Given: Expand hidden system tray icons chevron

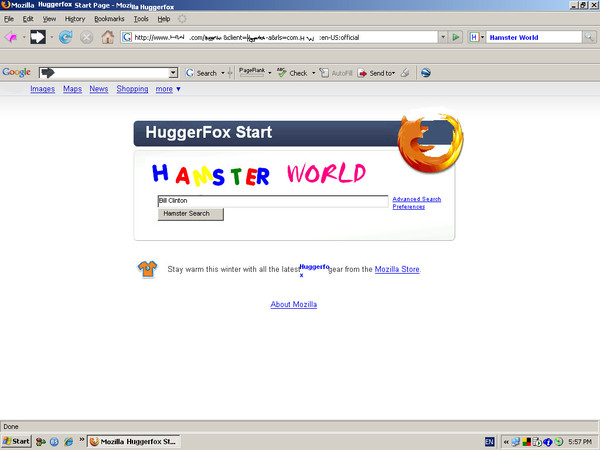Looking at the screenshot, I should [506, 442].
